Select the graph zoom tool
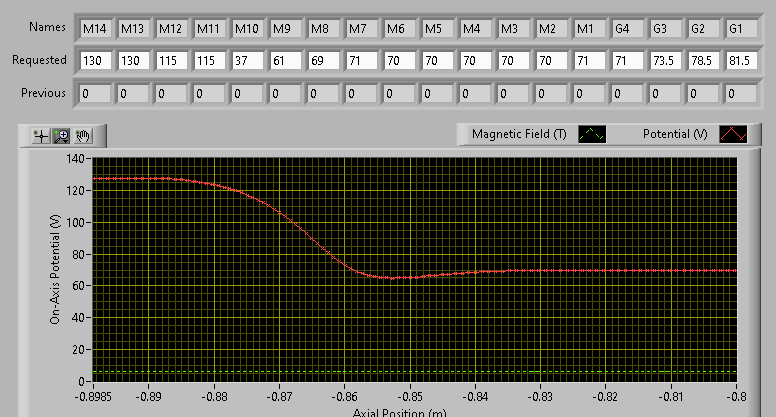776x417 pixels. coord(62,136)
